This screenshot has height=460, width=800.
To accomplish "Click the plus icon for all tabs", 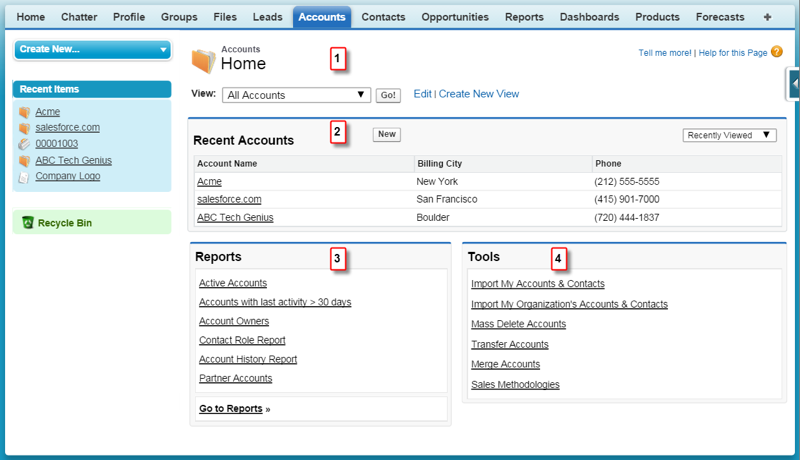I will 767,17.
